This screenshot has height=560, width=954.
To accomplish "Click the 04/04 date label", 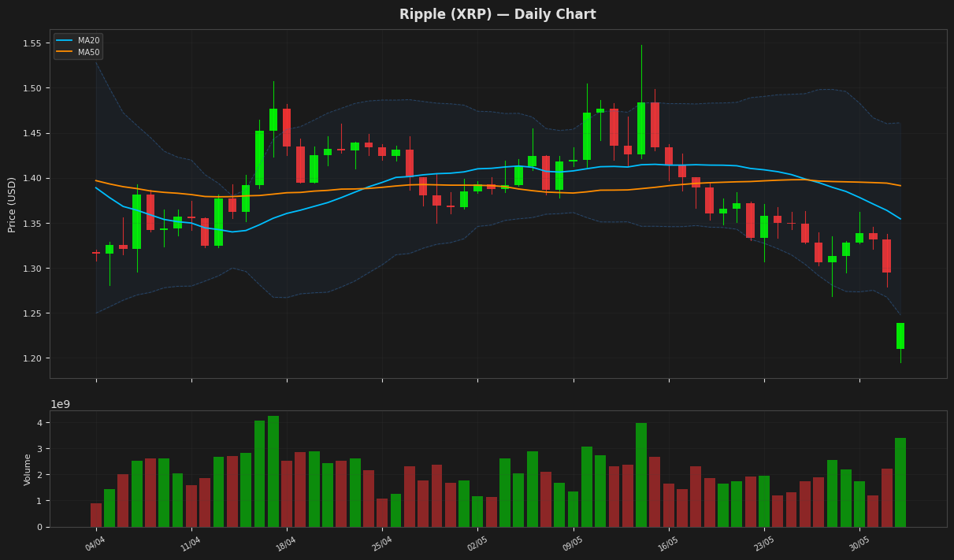I will pyautogui.click(x=95, y=543).
